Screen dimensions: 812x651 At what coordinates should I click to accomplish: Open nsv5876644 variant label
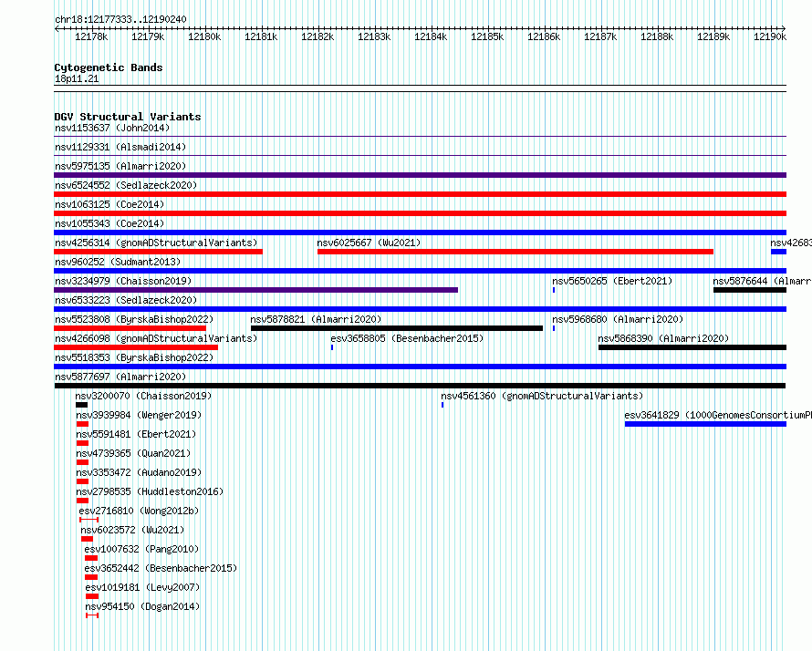pyautogui.click(x=763, y=281)
